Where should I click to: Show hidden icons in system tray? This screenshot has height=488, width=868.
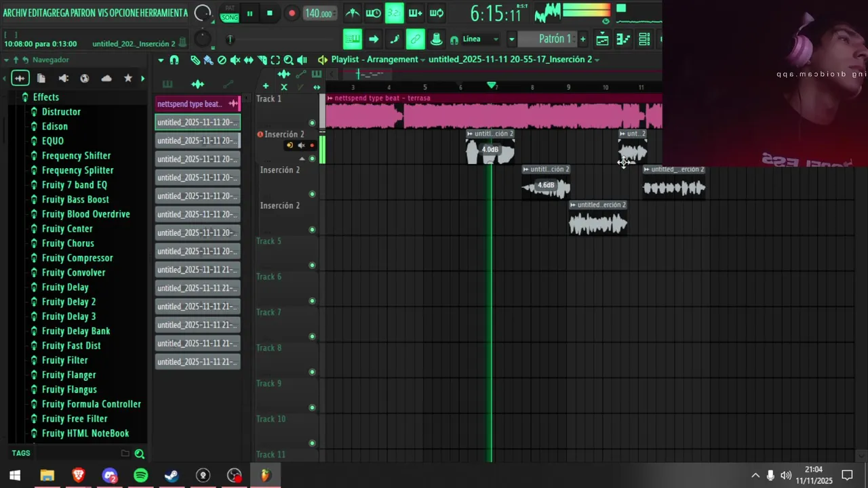point(755,475)
